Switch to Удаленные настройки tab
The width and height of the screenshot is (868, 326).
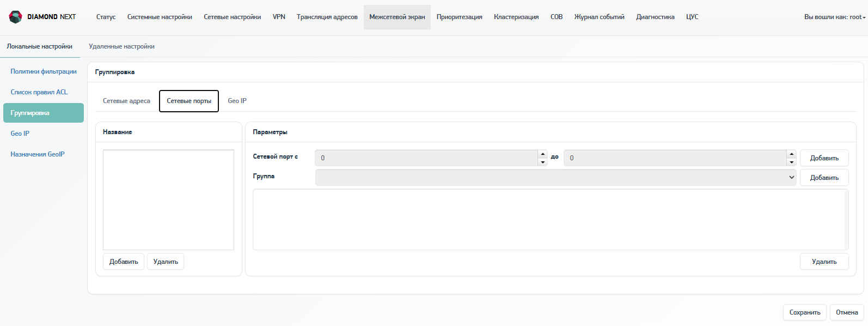click(x=121, y=46)
